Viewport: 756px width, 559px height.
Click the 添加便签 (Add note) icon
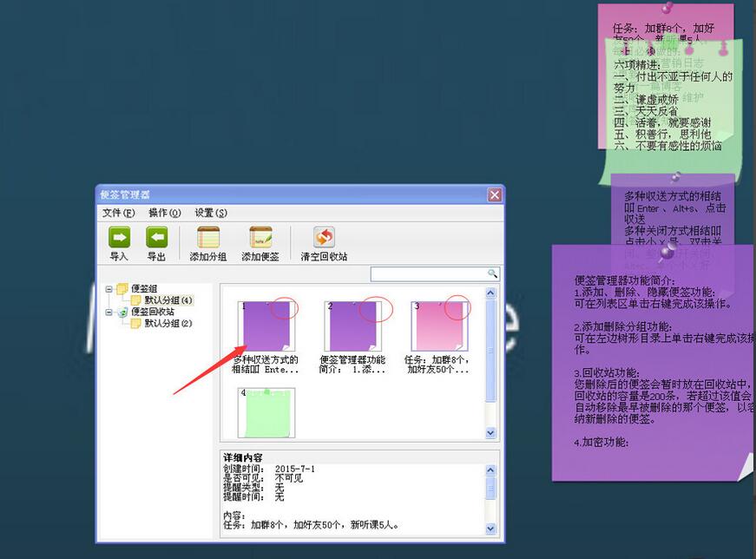(260, 238)
